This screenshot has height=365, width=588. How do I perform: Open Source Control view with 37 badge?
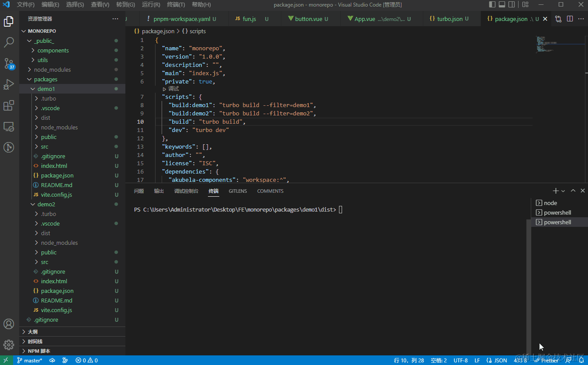point(9,64)
